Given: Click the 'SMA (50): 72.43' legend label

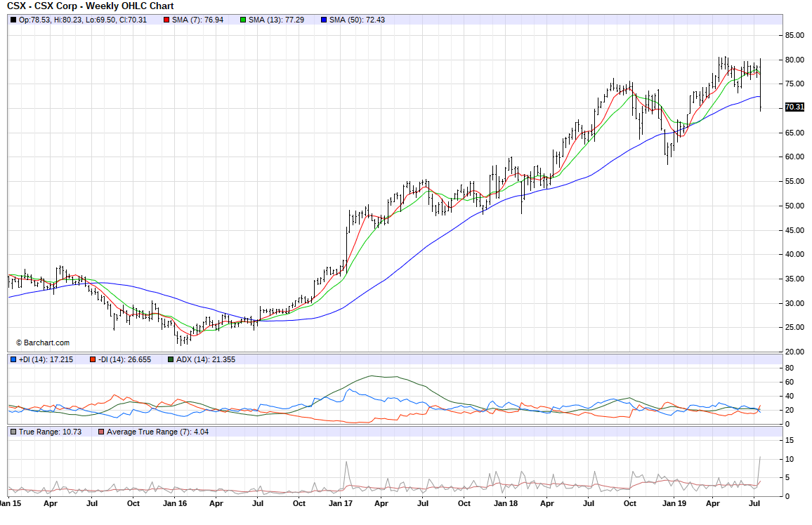Looking at the screenshot, I should 358,20.
